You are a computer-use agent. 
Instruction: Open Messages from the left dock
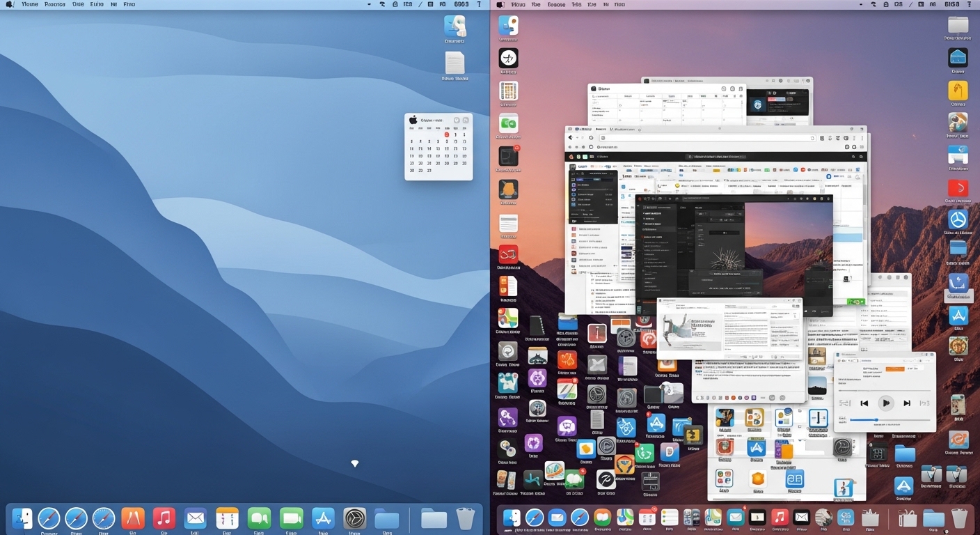point(259,518)
